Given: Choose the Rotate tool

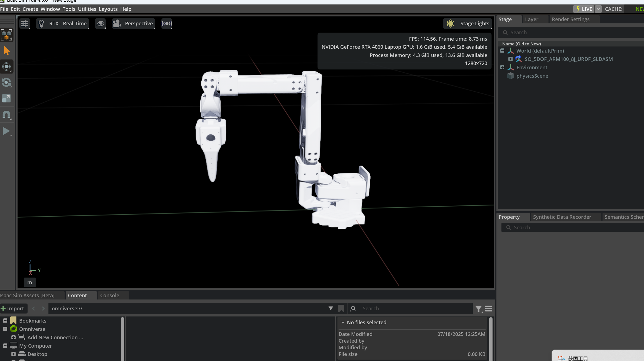Looking at the screenshot, I should (x=7, y=82).
